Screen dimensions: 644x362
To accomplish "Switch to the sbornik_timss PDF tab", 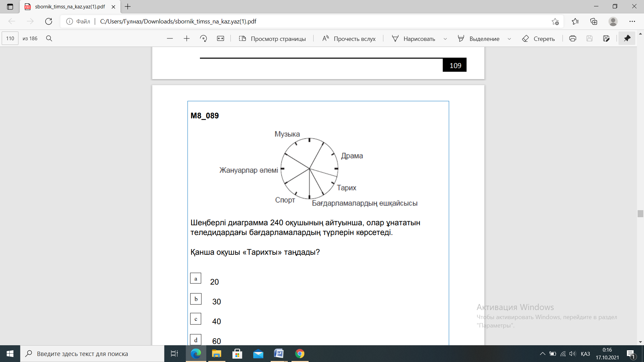I will click(69, 7).
